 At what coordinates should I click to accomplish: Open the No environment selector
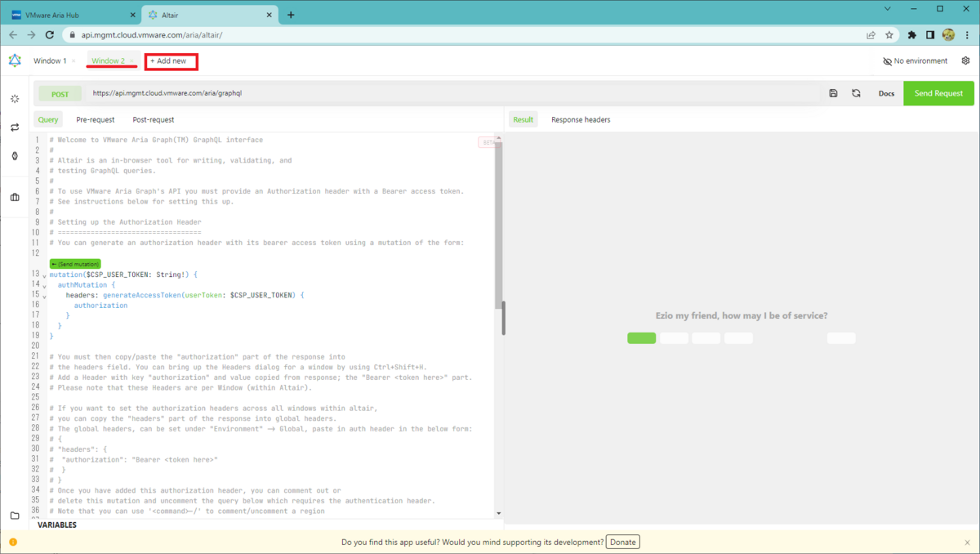[915, 61]
